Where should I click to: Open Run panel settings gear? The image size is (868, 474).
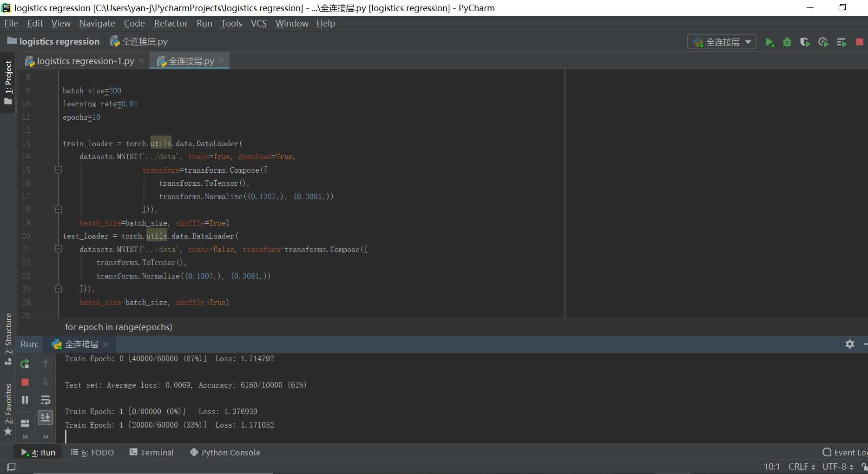(850, 344)
